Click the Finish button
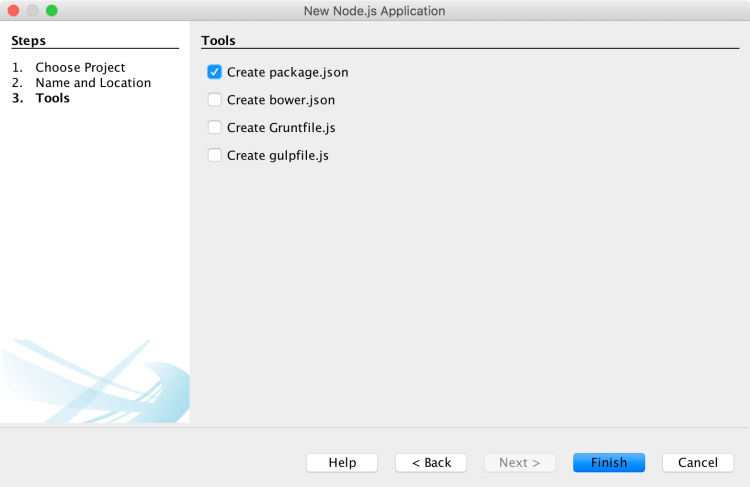Viewport: 750px width, 487px height. (x=609, y=463)
